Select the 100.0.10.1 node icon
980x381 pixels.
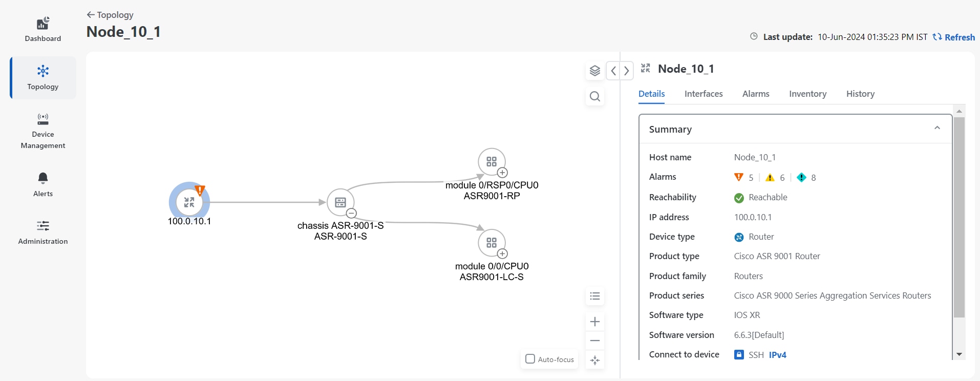click(x=189, y=202)
